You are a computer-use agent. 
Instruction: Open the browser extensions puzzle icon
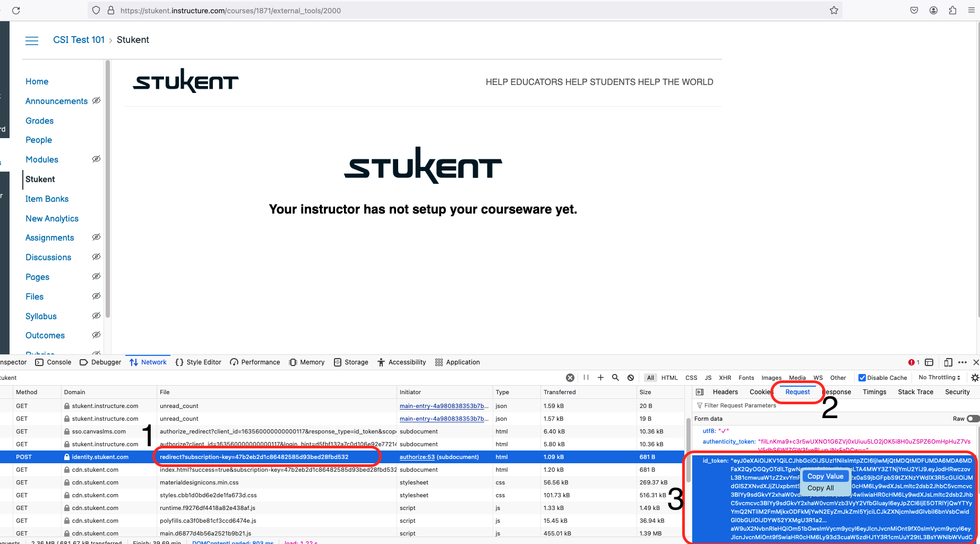[952, 10]
